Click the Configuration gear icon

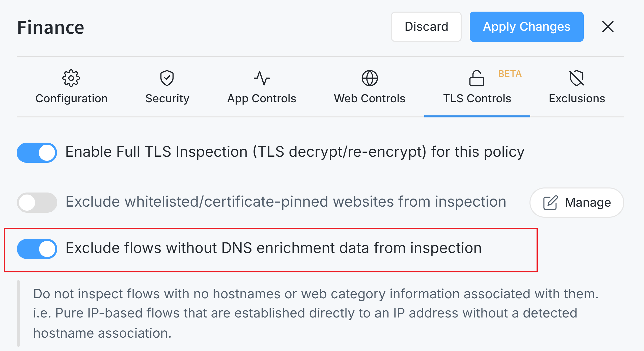pyautogui.click(x=71, y=78)
